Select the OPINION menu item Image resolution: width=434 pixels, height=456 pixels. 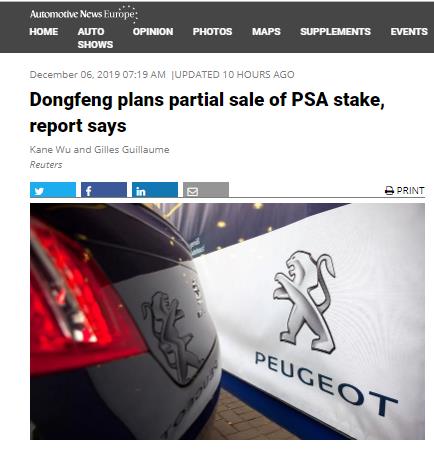(153, 31)
